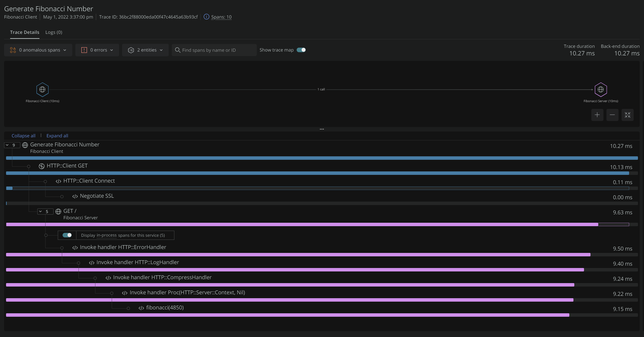The height and width of the screenshot is (337, 644).
Task: Zoom out the trace map
Action: pos(612,115)
